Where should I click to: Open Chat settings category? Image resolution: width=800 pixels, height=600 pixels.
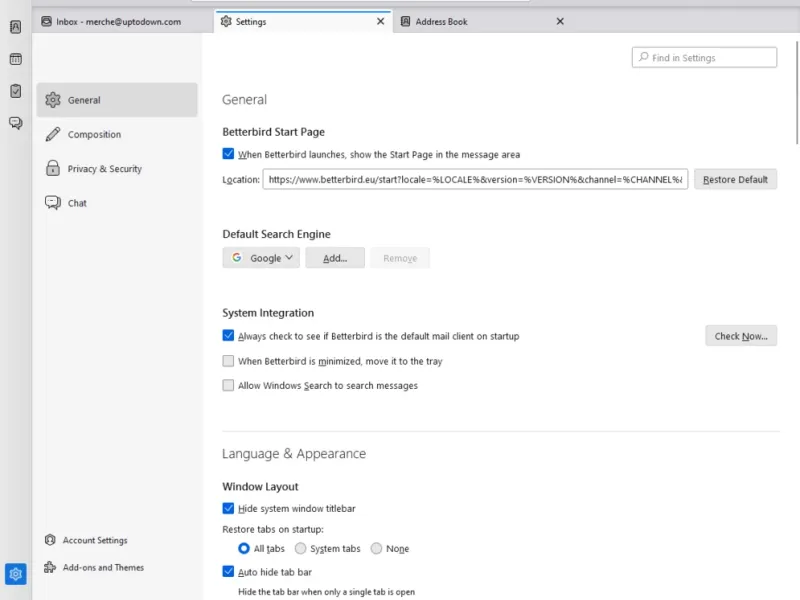tap(117, 203)
